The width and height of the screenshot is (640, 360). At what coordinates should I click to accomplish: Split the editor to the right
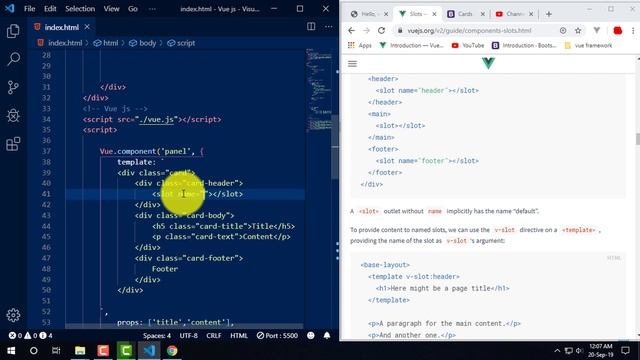(311, 27)
